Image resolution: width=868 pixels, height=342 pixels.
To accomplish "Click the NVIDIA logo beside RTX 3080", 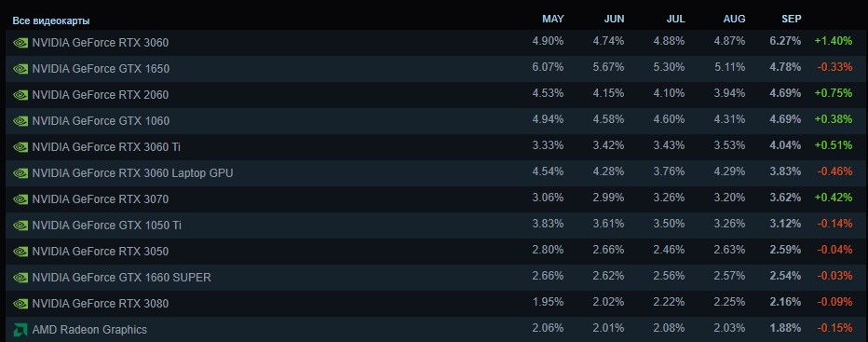I will [20, 304].
